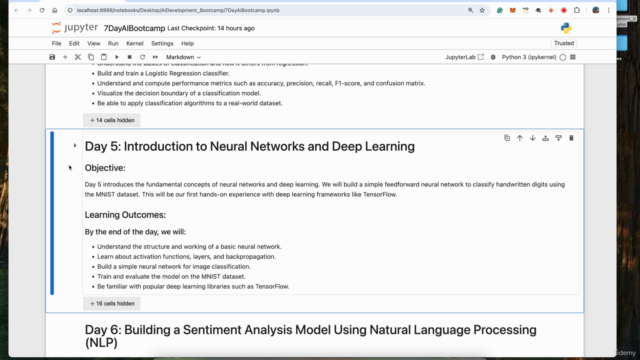Click the Objective heading in Day 5
This screenshot has height=360, width=640.
[x=105, y=168]
